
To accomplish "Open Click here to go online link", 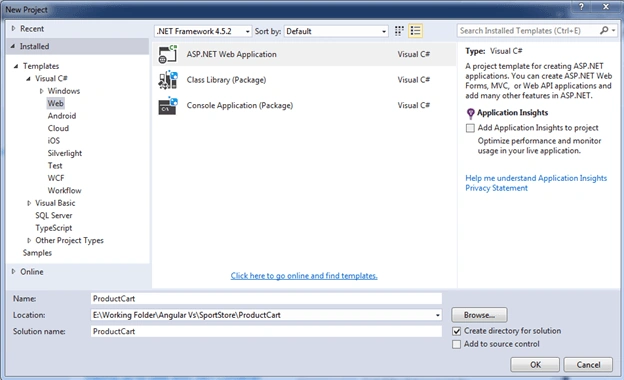I will (x=304, y=276).
